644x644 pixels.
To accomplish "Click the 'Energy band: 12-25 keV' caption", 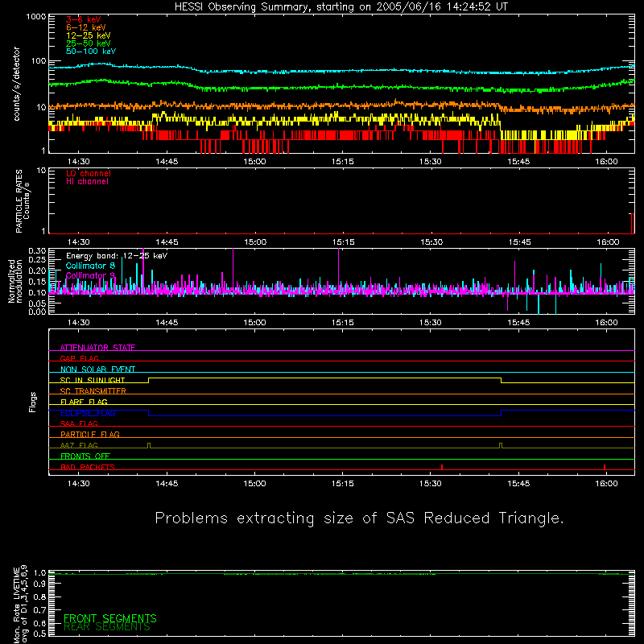I will (117, 256).
